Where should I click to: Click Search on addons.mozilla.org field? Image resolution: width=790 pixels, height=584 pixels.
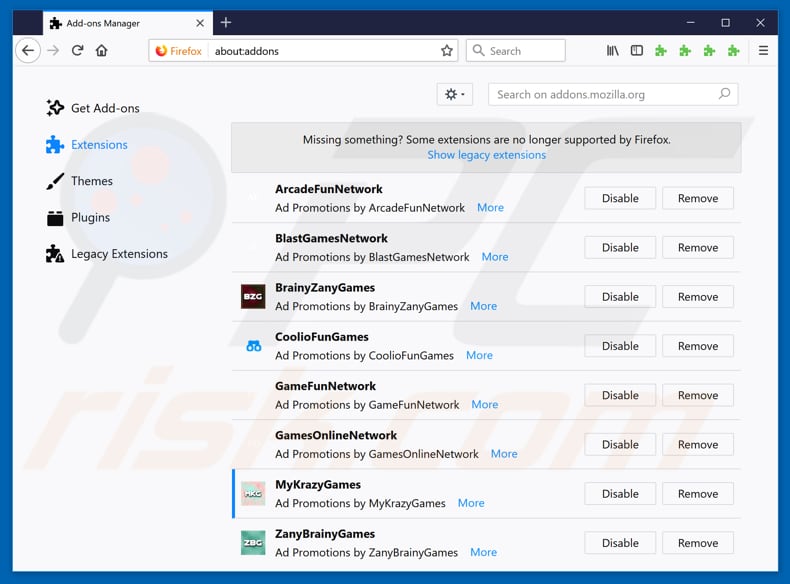pyautogui.click(x=613, y=94)
